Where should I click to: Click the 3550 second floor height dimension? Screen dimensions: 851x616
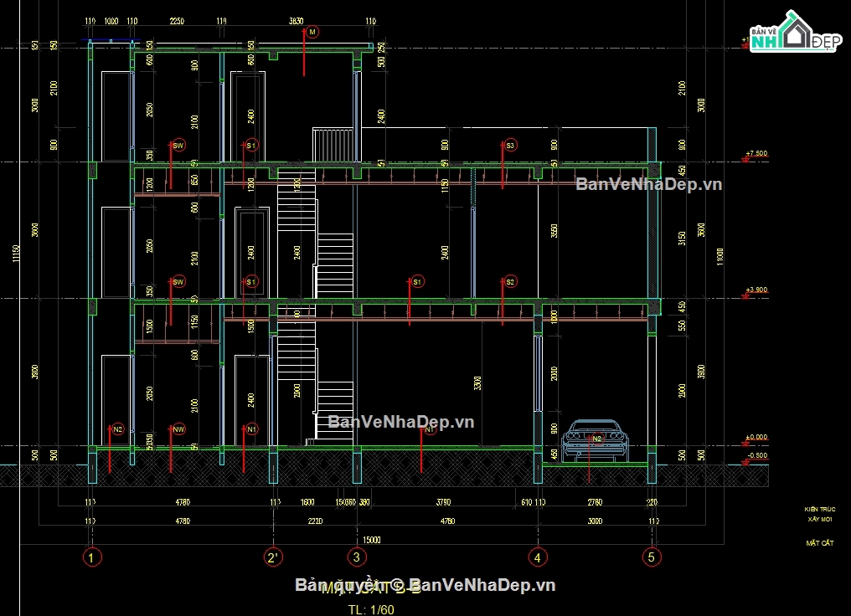(554, 230)
